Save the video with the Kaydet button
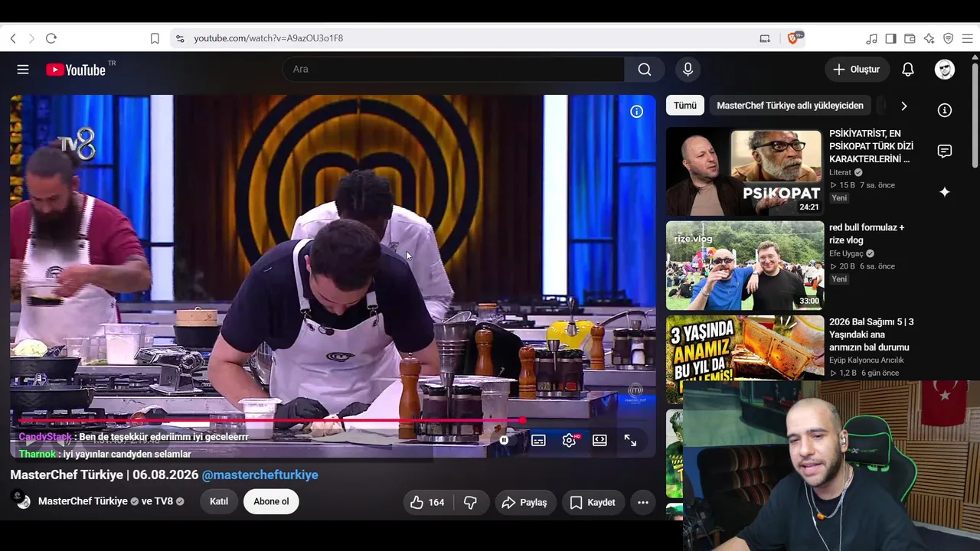This screenshot has height=551, width=980. tap(592, 502)
